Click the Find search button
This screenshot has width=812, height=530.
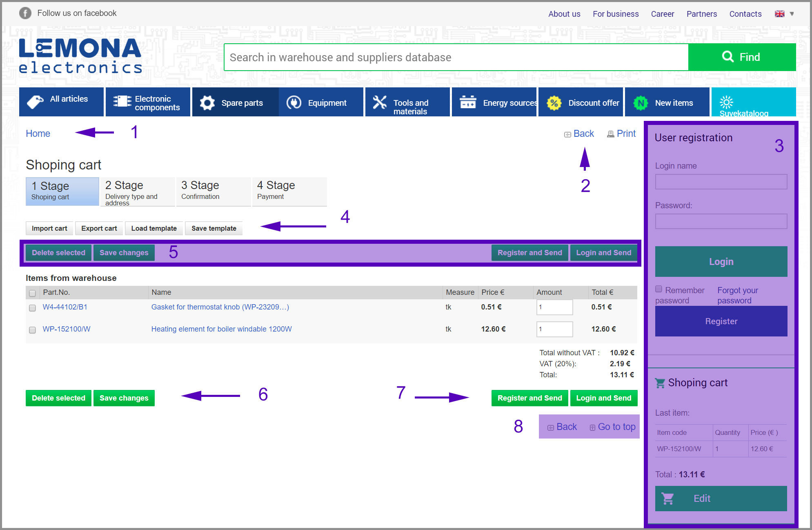742,57
